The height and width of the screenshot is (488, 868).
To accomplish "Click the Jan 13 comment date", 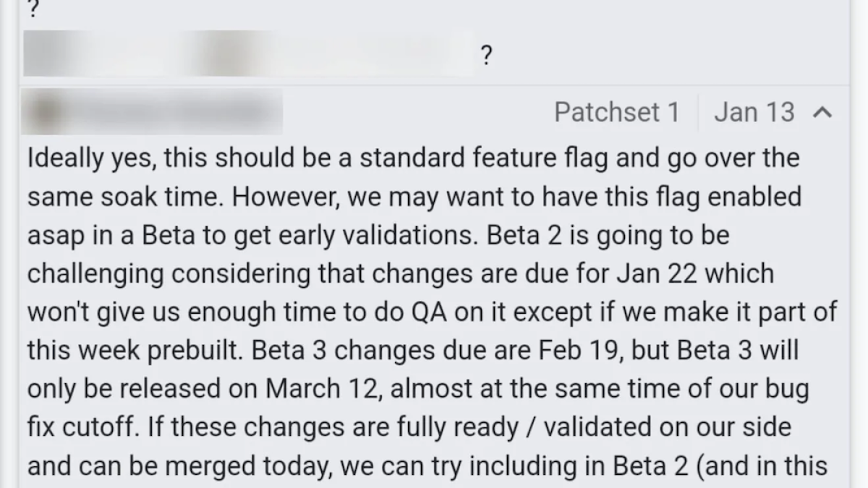I will click(753, 112).
